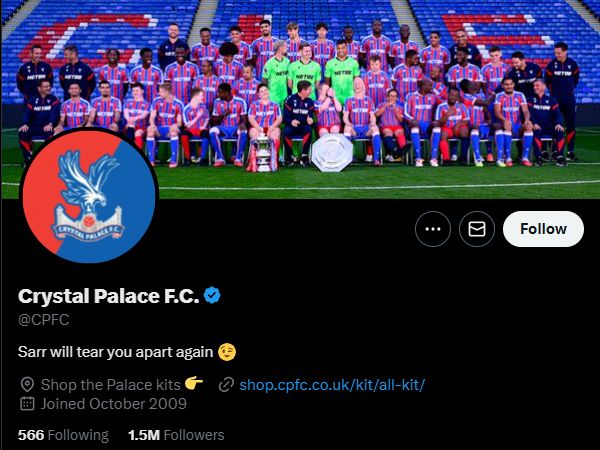Viewport: 600px width, 450px height.
Task: Click the 'Shop the Palace kits' text
Action: pos(108,384)
